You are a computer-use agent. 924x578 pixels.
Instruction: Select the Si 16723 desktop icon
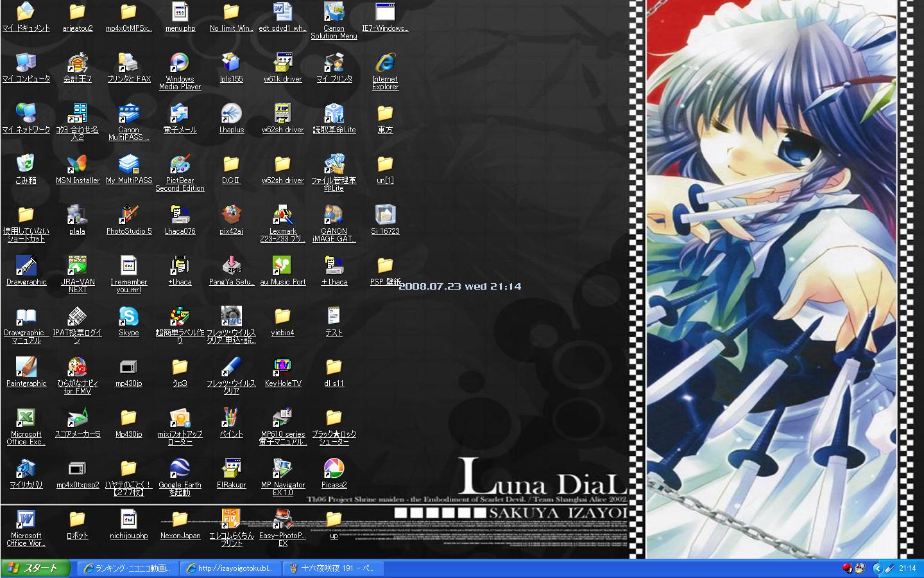point(385,215)
